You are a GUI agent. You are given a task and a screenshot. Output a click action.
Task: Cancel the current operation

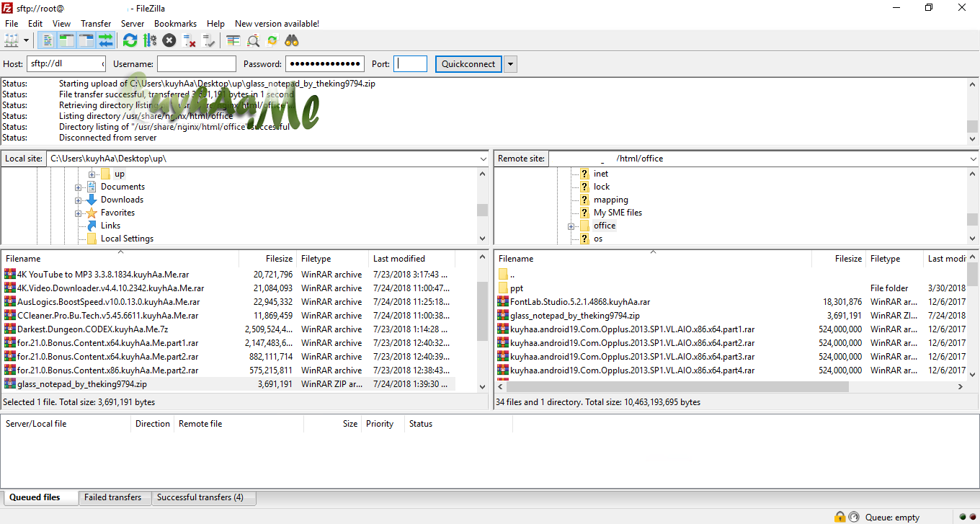[x=169, y=40]
